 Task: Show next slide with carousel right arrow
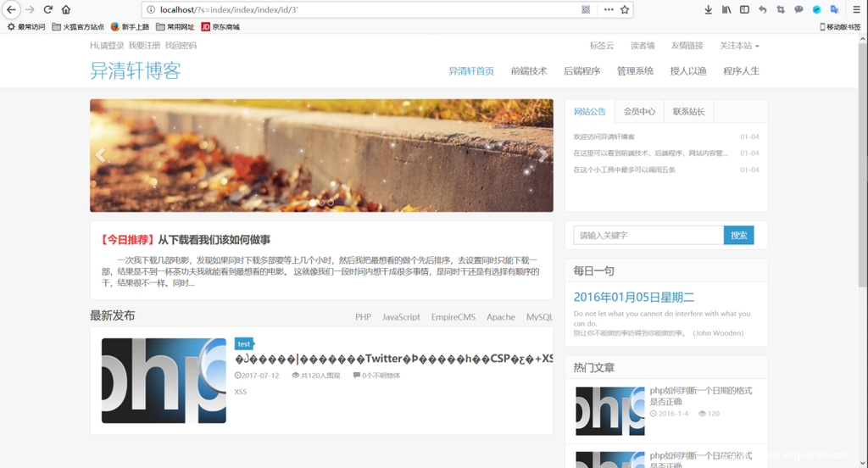[x=542, y=155]
